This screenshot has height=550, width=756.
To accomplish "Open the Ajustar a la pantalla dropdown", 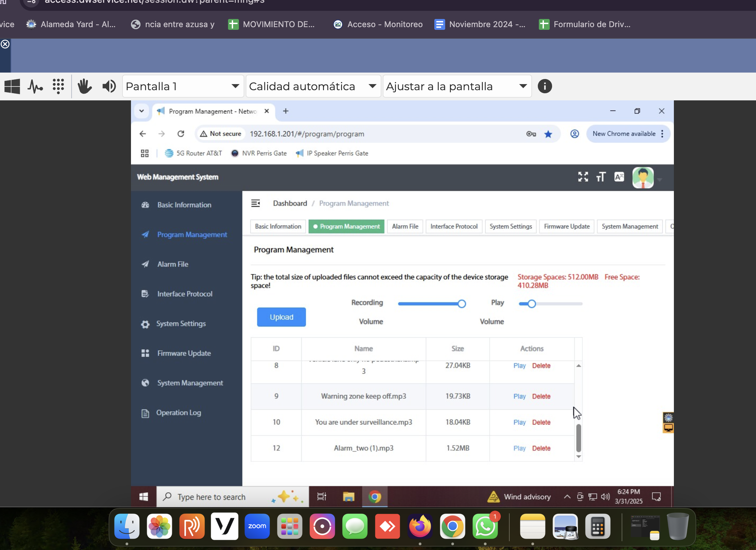I will tap(457, 86).
